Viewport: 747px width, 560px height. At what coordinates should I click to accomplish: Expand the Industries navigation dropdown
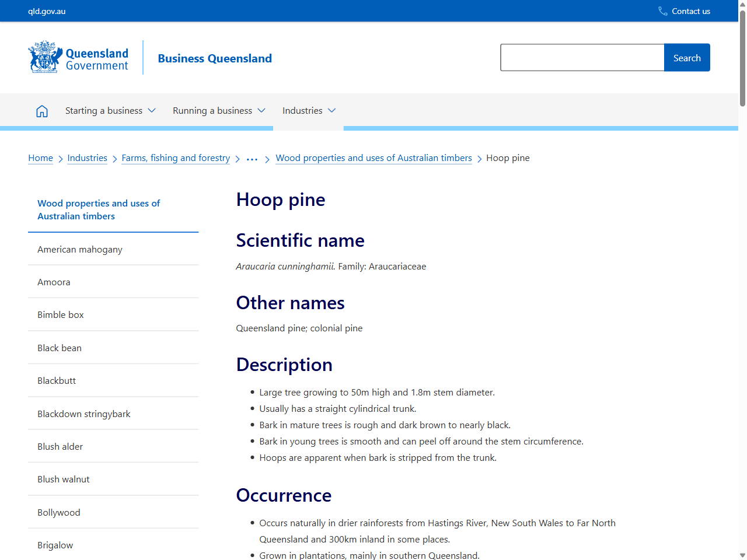point(308,110)
